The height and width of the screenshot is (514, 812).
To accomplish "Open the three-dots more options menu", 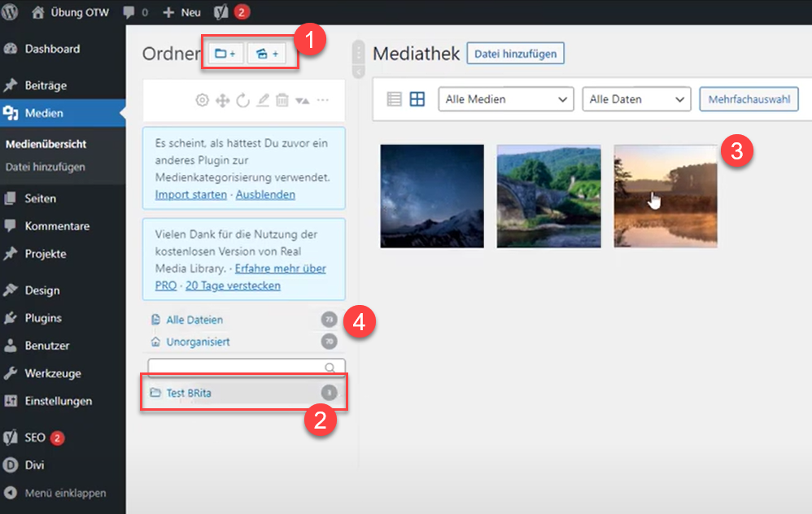I will (x=323, y=100).
